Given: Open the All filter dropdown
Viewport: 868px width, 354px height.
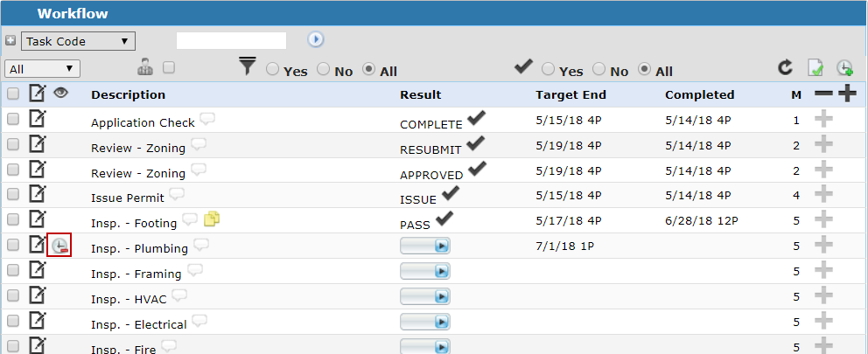Looking at the screenshot, I should coord(42,68).
